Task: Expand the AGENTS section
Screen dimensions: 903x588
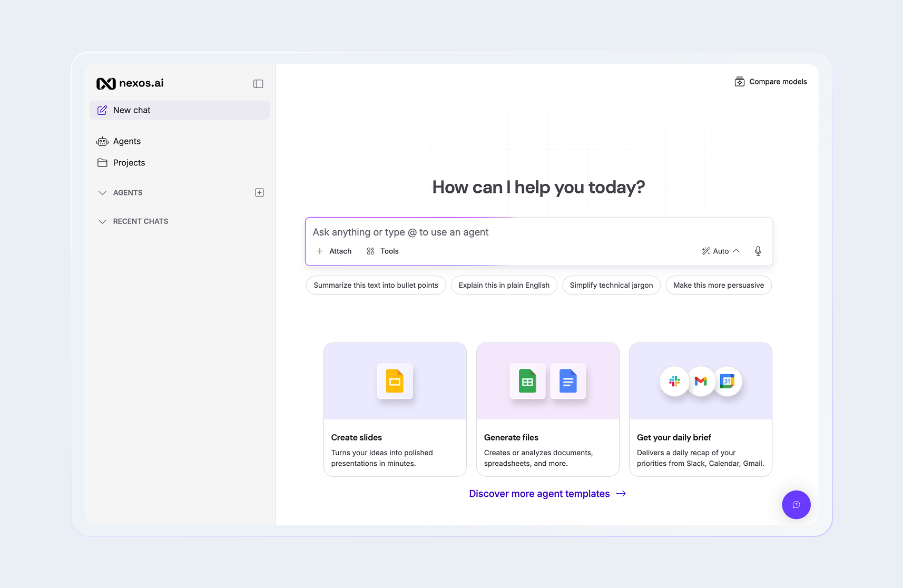Action: point(103,192)
